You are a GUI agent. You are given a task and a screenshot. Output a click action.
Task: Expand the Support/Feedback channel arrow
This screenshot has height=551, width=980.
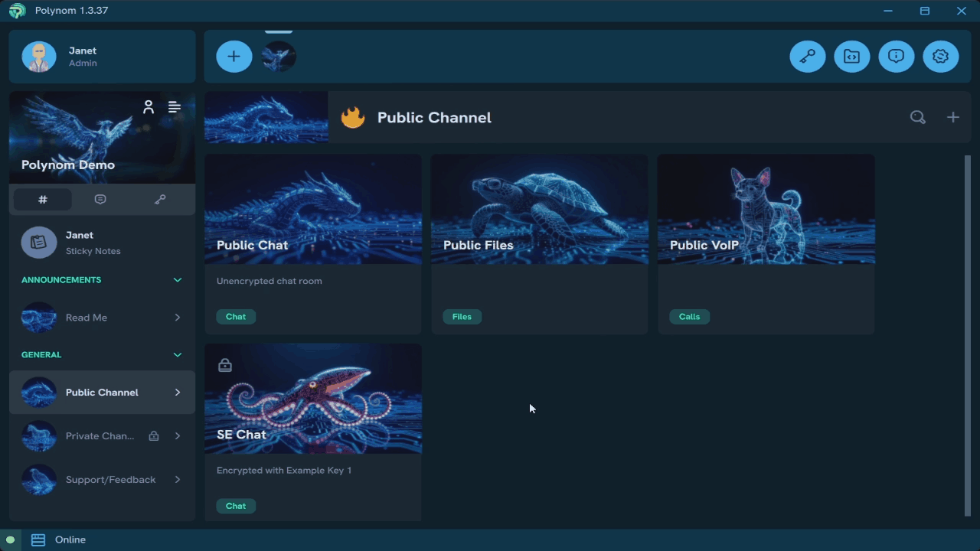(178, 480)
